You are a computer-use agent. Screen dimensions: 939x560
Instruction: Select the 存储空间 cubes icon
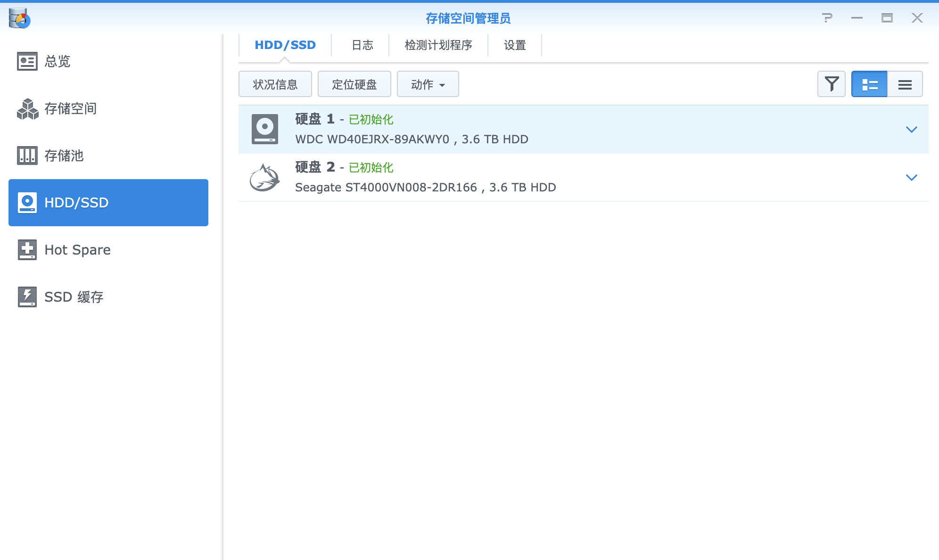[x=27, y=108]
